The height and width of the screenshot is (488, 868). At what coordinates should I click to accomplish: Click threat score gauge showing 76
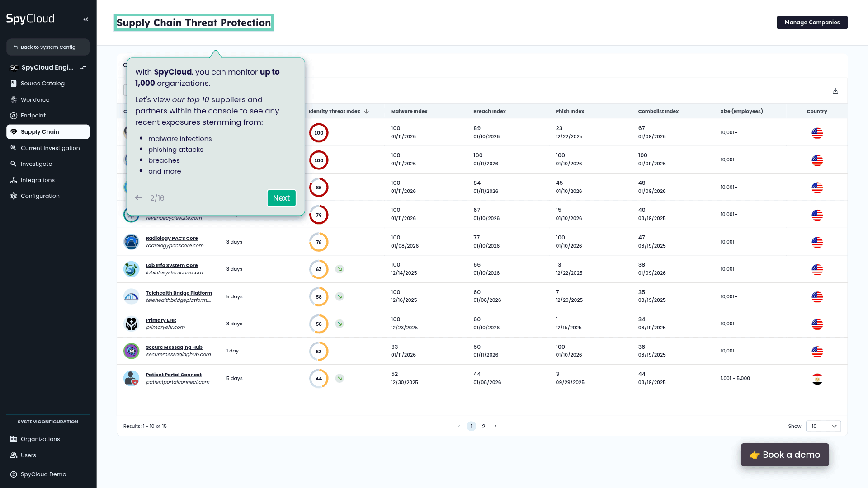319,242
